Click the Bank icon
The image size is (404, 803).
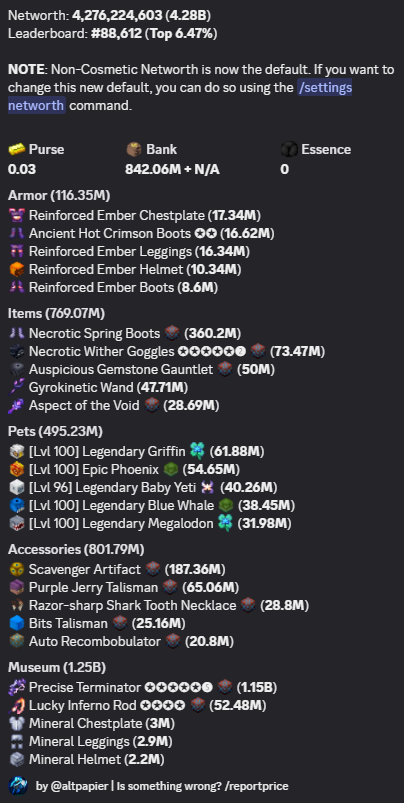134,150
